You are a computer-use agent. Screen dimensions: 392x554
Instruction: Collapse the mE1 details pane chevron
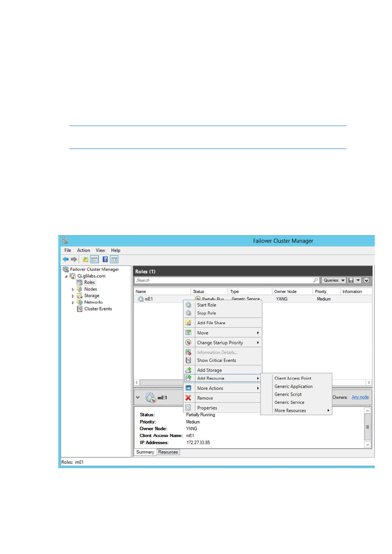click(x=138, y=397)
